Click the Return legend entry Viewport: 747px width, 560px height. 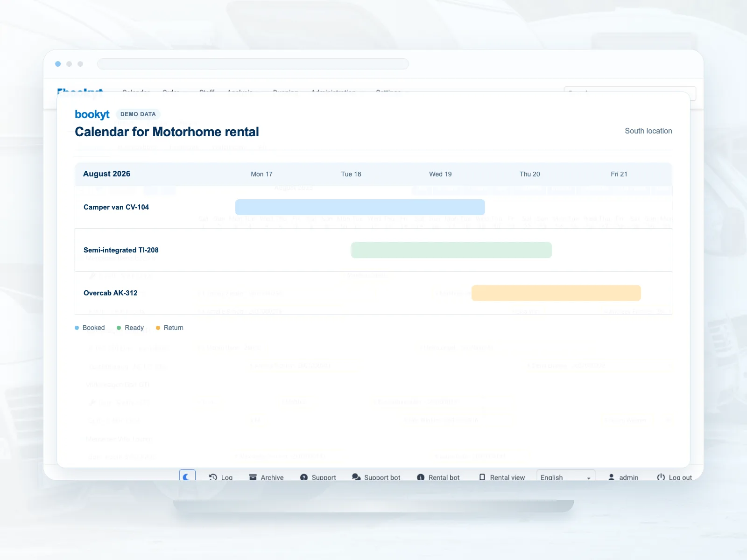click(169, 328)
